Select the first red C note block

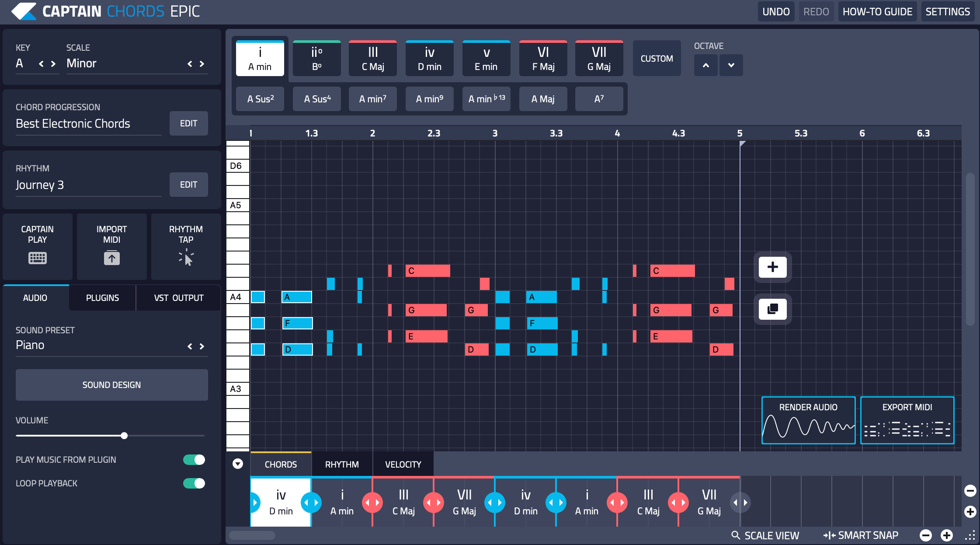(x=427, y=271)
